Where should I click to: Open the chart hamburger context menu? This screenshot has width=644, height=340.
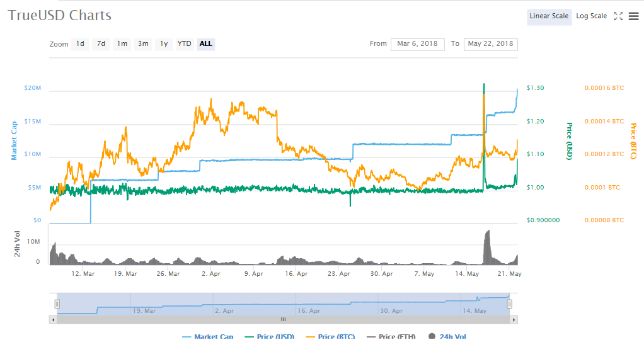click(x=633, y=16)
